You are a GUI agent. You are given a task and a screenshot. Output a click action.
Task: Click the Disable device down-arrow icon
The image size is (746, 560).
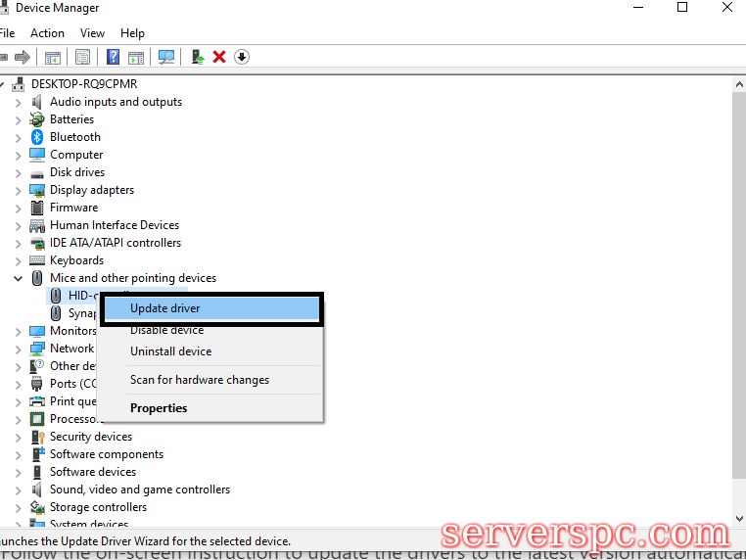(x=242, y=57)
